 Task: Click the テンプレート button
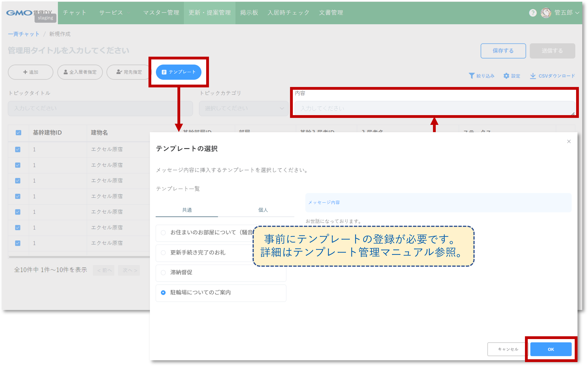pos(178,72)
